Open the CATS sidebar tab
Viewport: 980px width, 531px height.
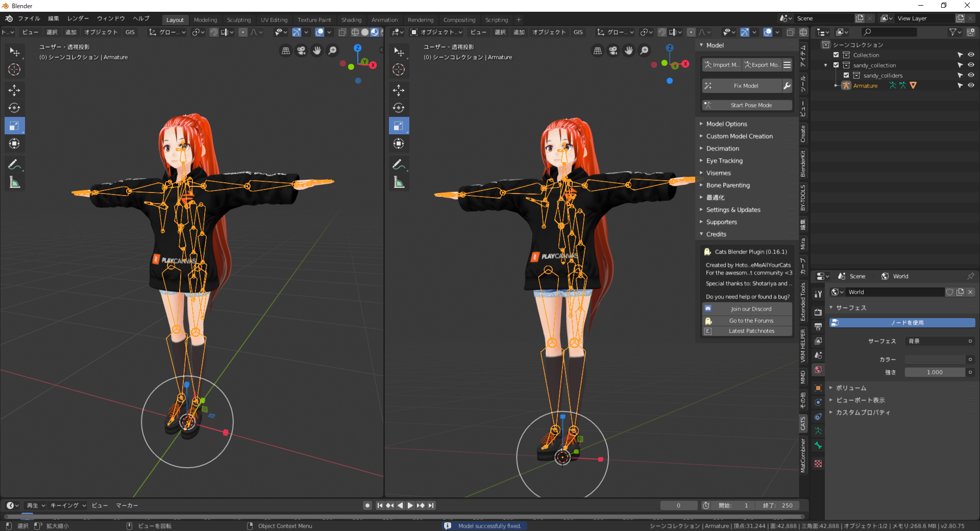tap(803, 424)
